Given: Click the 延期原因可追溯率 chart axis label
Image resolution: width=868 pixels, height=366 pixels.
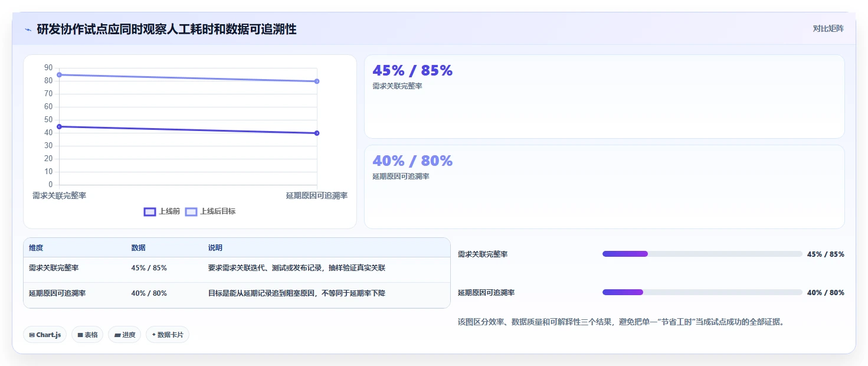Looking at the screenshot, I should (317, 195).
